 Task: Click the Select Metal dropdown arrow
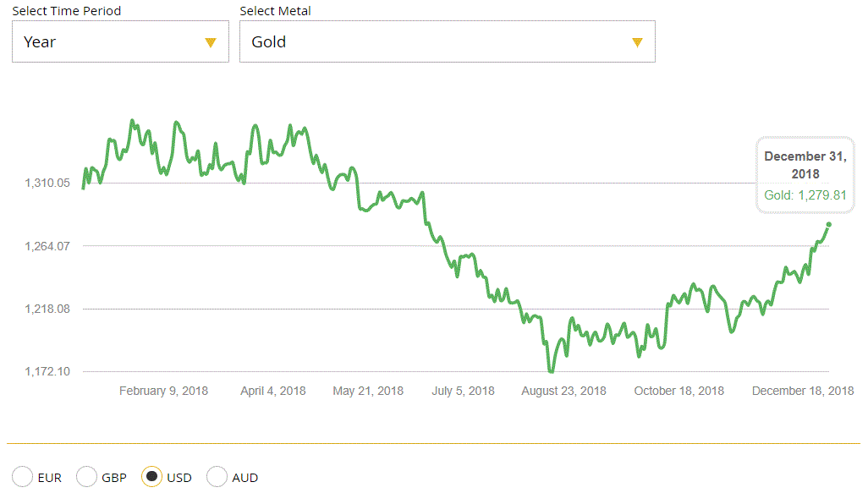pos(637,42)
